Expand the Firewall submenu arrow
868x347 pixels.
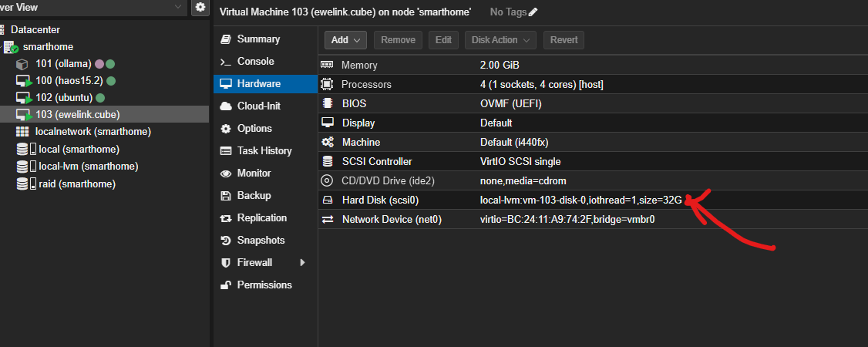(302, 263)
